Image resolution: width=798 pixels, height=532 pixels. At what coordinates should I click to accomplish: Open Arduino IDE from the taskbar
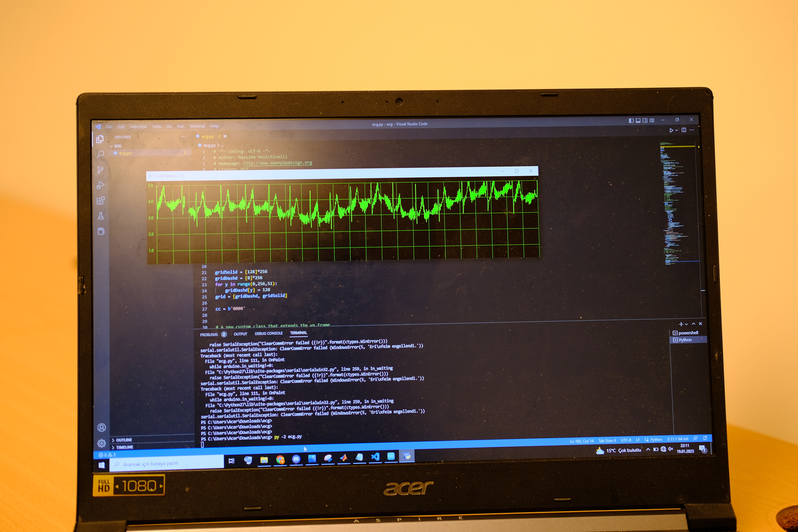pyautogui.click(x=391, y=456)
